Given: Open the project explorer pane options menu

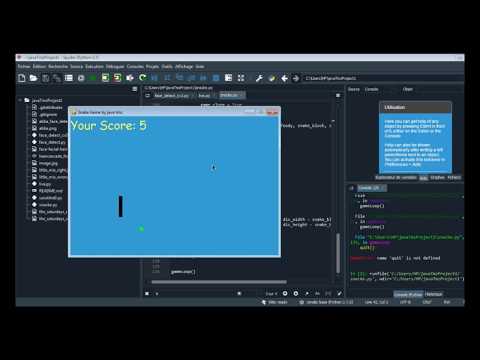Looking at the screenshot, I should (135, 89).
